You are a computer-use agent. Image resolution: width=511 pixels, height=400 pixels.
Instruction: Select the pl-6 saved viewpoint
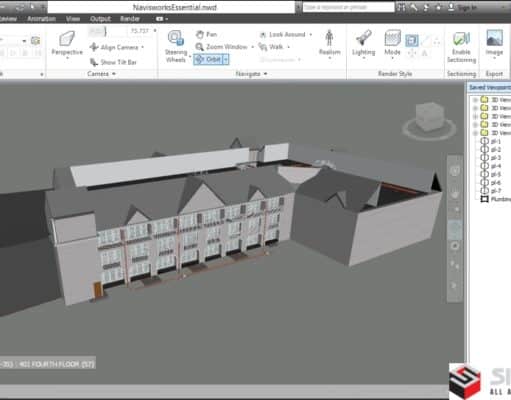(x=490, y=183)
